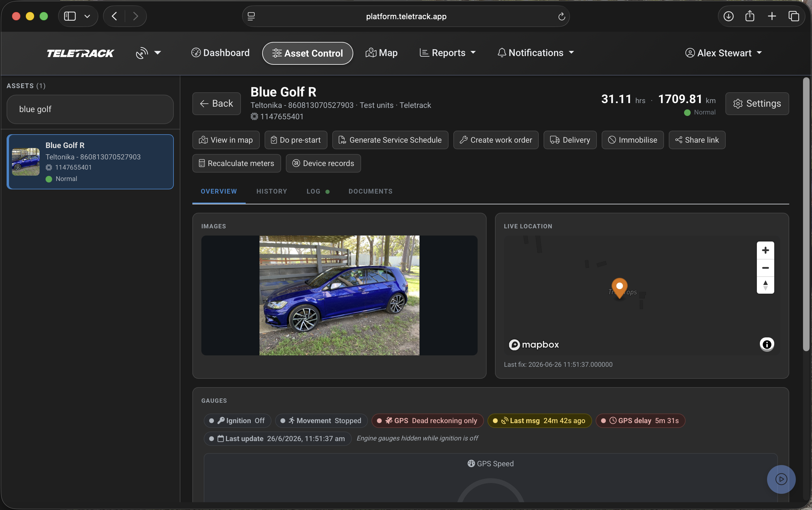The height and width of the screenshot is (510, 812).
Task: Reload the page
Action: point(562,16)
